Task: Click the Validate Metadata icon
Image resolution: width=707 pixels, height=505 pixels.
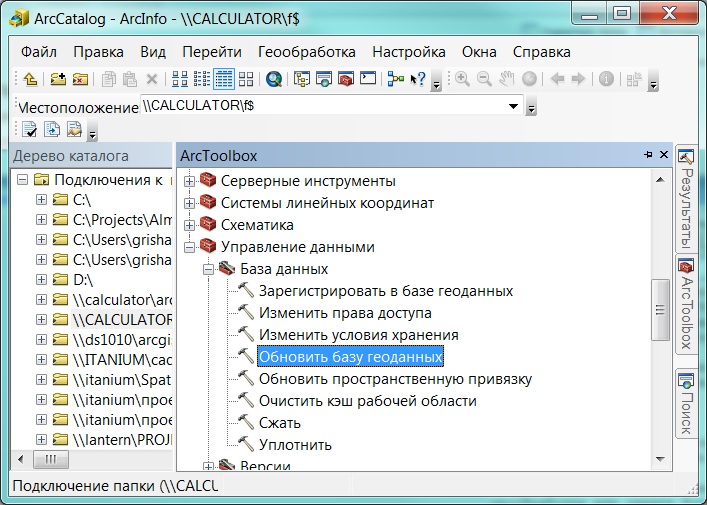Action: click(30, 129)
